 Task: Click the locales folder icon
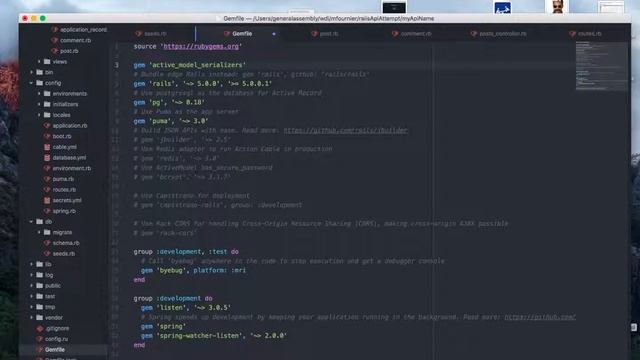(x=47, y=115)
